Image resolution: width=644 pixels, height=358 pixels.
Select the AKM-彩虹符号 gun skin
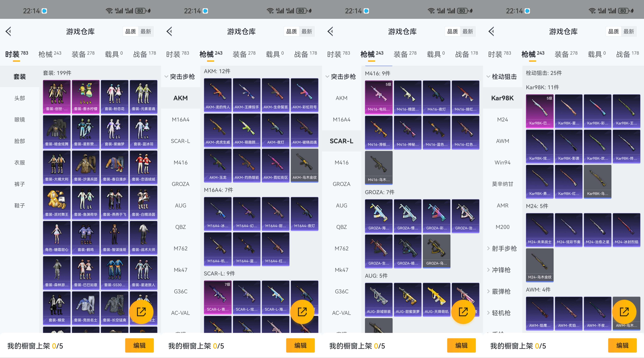pyautogui.click(x=305, y=95)
